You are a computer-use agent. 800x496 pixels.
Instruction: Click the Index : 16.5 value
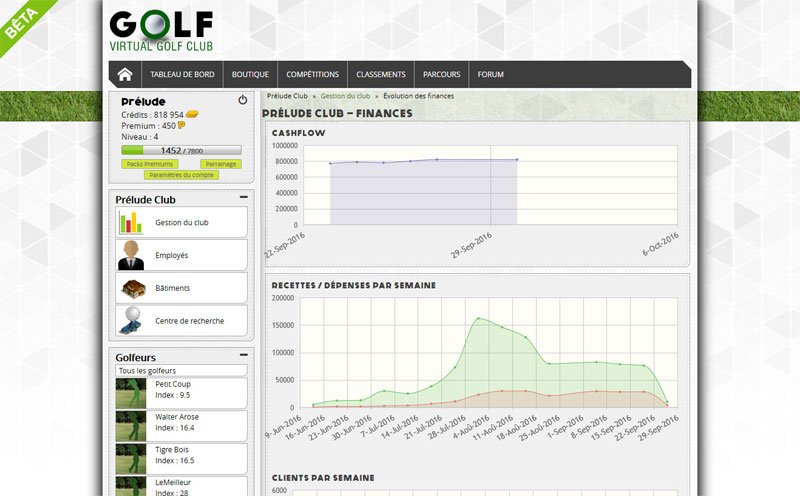coord(174,460)
